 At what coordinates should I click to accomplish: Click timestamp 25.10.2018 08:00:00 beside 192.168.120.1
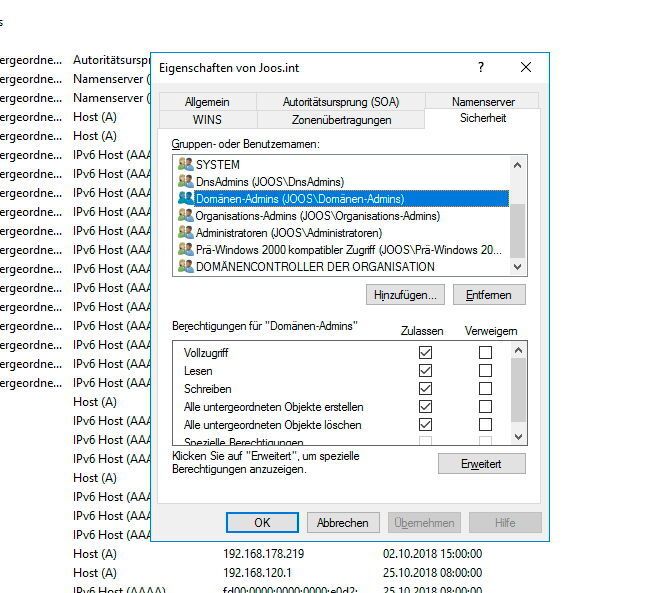tap(432, 572)
